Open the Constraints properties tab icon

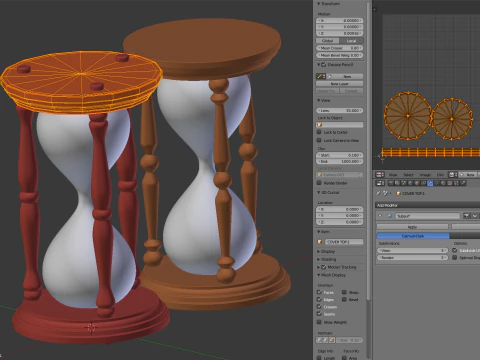pyautogui.click(x=423, y=183)
